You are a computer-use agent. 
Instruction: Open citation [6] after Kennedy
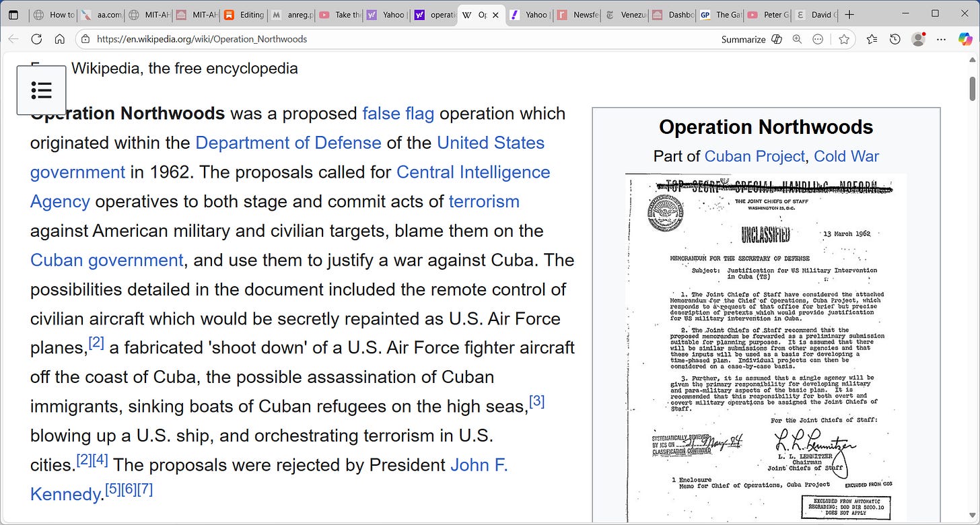coord(129,489)
